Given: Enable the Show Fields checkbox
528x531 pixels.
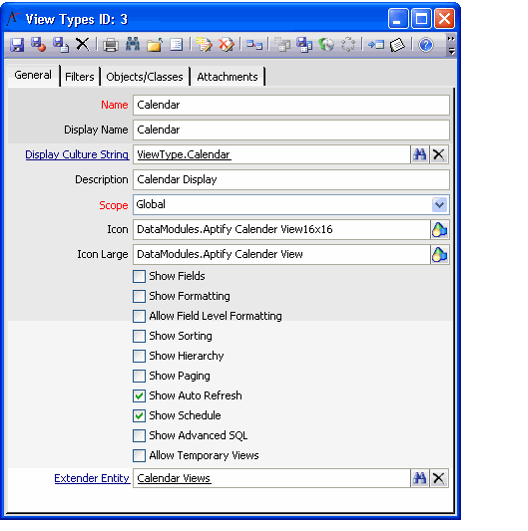Looking at the screenshot, I should 139,276.
